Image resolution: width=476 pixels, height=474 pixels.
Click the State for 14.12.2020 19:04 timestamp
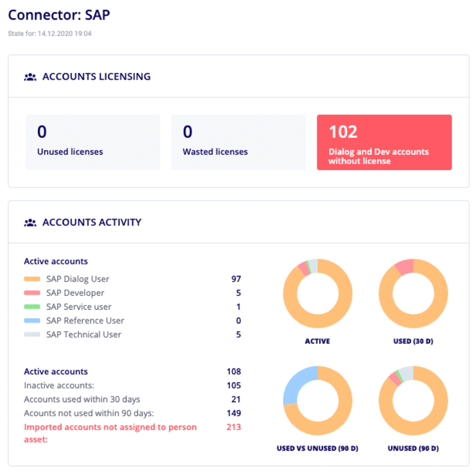point(49,33)
